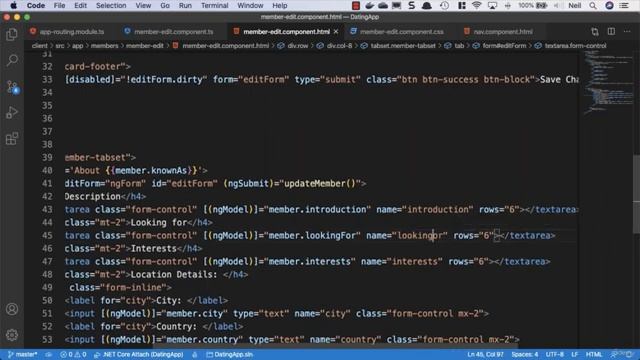
Task: Open the Manage gear icon
Action: 12,335
